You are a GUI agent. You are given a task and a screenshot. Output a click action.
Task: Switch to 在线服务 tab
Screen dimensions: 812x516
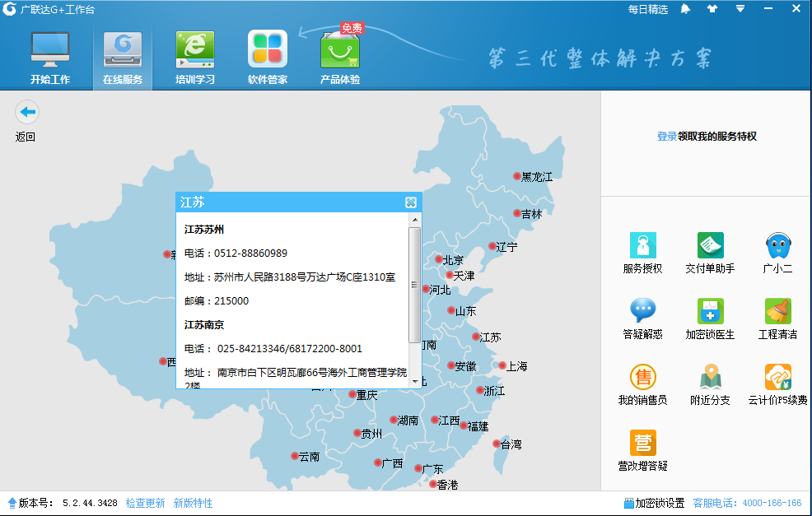point(123,58)
